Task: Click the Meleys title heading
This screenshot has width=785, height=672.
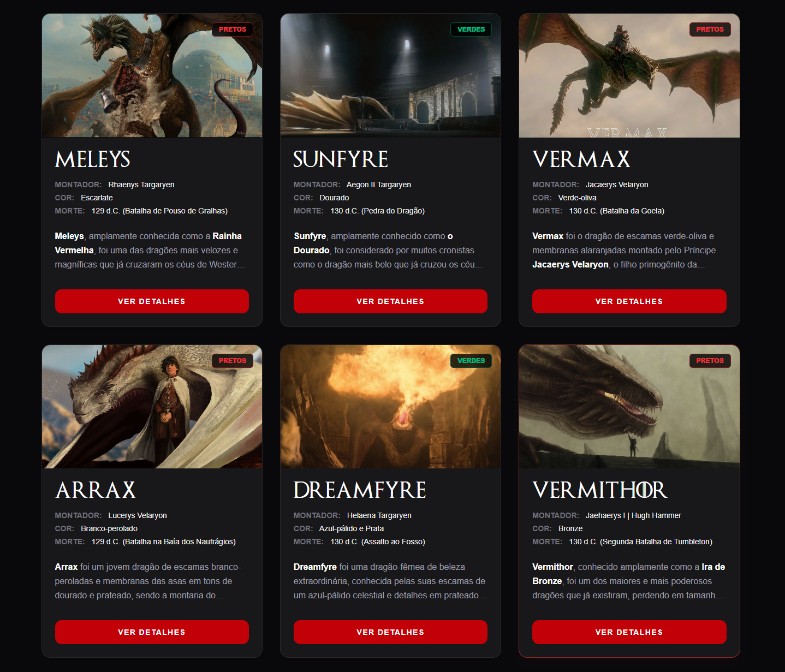Action: pyautogui.click(x=93, y=159)
